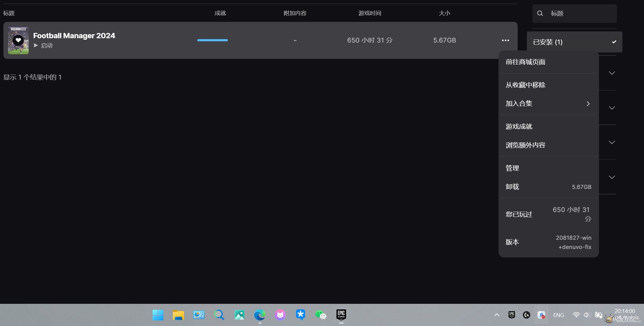
Task: Select 前往商城页面 in the context menu
Action: click(x=548, y=62)
